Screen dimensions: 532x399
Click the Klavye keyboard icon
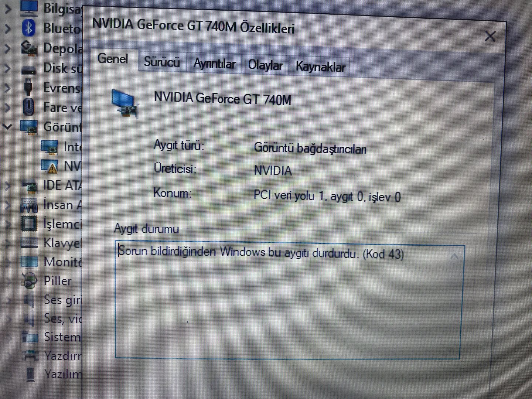pos(29,243)
